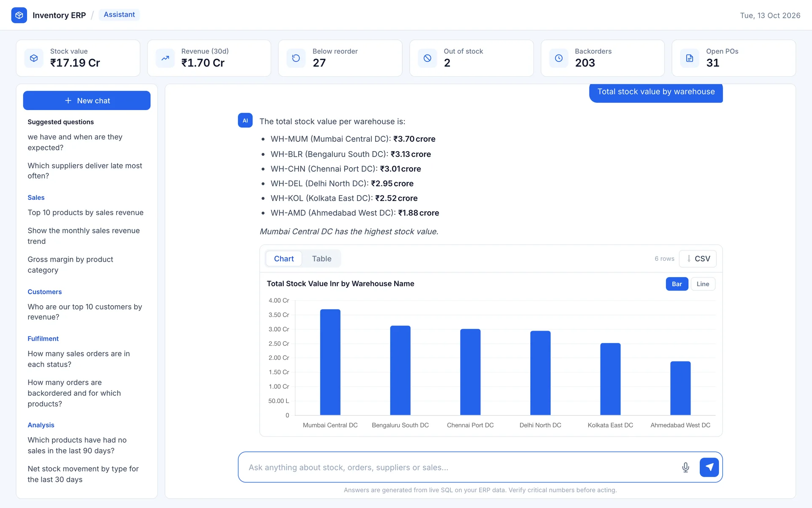Download results as CSV
The image size is (812, 508).
tap(698, 259)
